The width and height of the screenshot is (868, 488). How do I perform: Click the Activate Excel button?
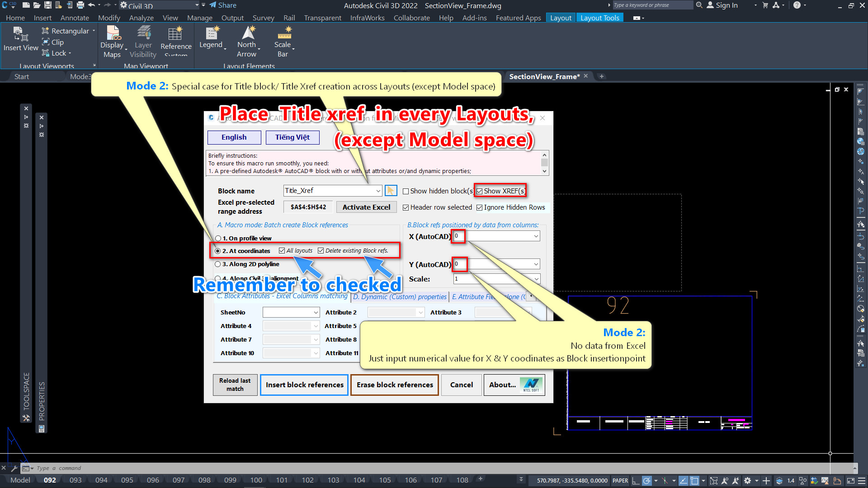(366, 207)
